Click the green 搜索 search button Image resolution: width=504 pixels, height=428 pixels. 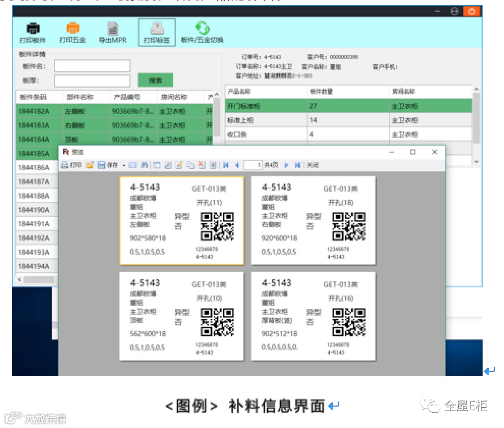coord(156,80)
